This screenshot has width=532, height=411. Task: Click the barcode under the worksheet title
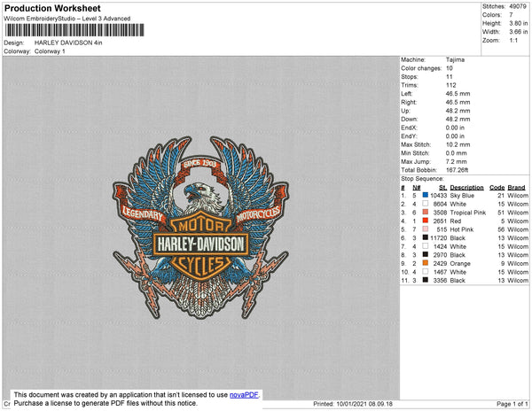(74, 30)
